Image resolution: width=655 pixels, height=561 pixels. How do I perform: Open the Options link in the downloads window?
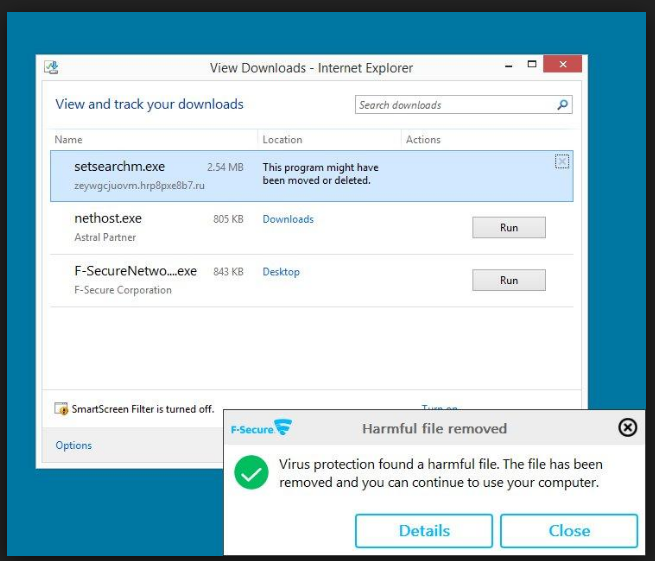pos(74,446)
